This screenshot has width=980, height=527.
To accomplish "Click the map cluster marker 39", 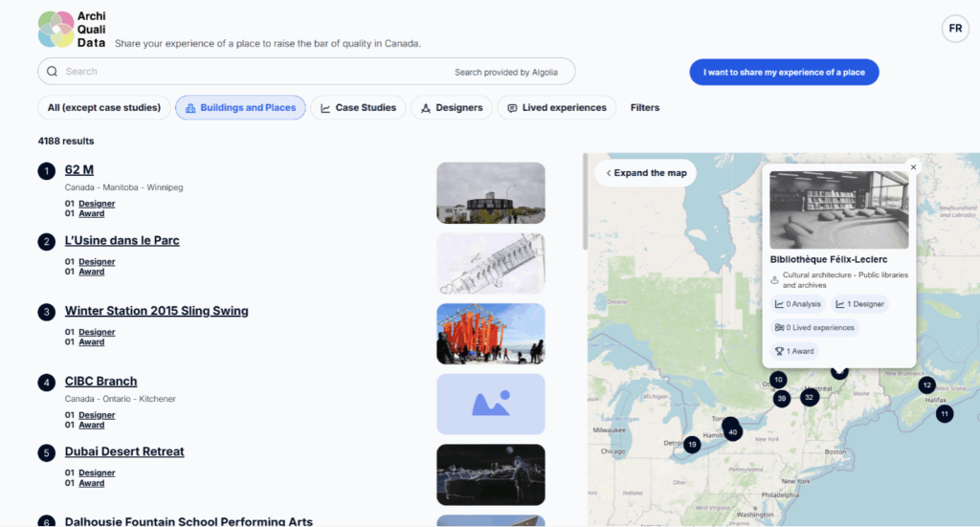I will point(781,399).
